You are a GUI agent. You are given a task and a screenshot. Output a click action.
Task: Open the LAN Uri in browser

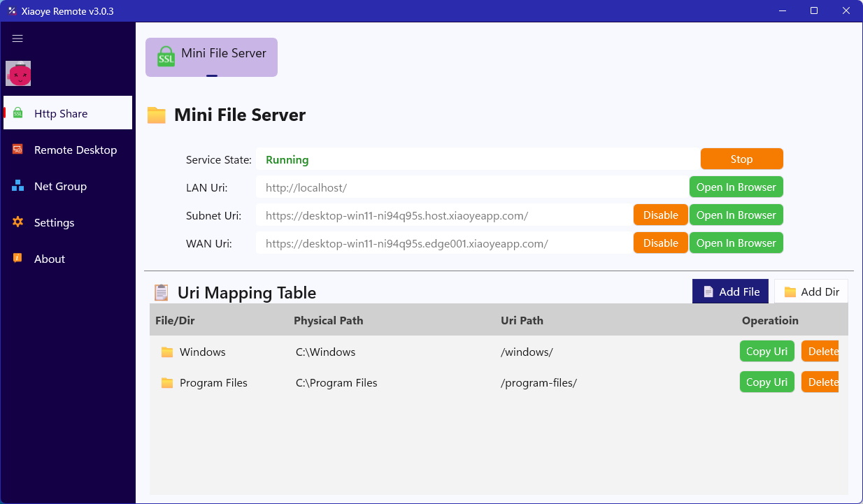(736, 187)
